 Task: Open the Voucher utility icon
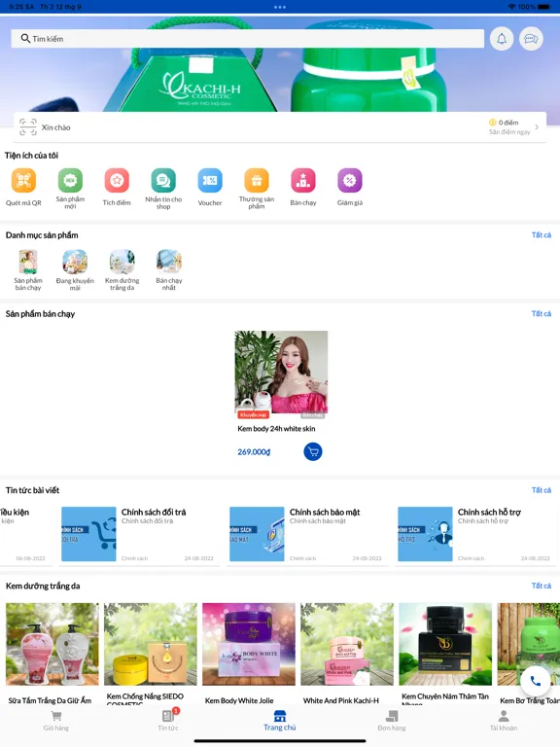tap(210, 181)
